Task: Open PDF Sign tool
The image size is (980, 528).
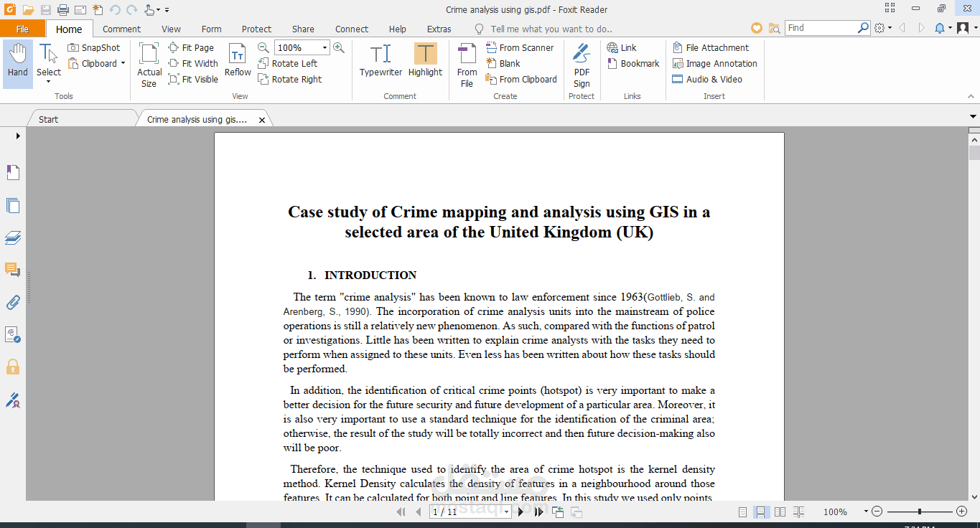Action: point(582,65)
